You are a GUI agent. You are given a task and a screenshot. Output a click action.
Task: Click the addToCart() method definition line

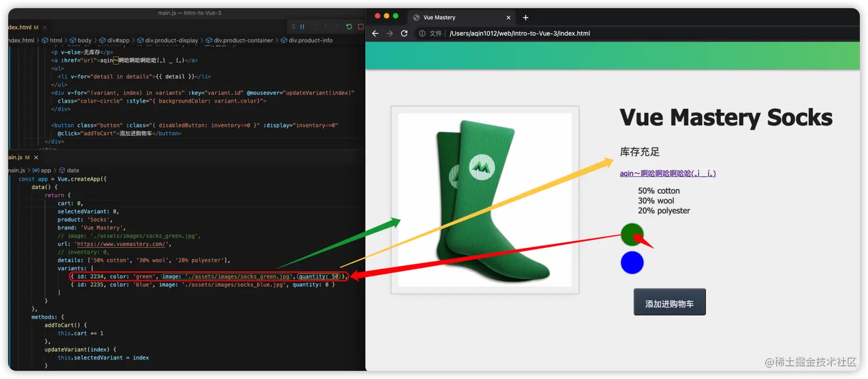click(x=65, y=325)
